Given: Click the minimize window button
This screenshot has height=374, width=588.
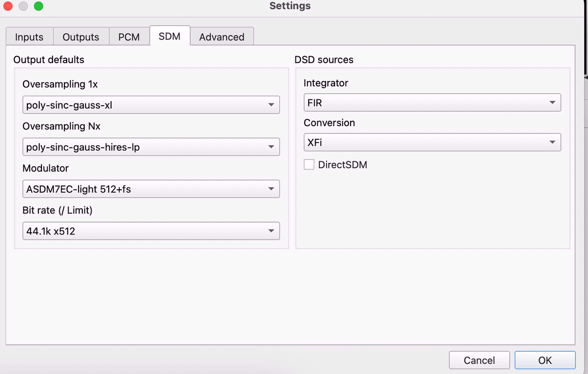Looking at the screenshot, I should pyautogui.click(x=23, y=6).
